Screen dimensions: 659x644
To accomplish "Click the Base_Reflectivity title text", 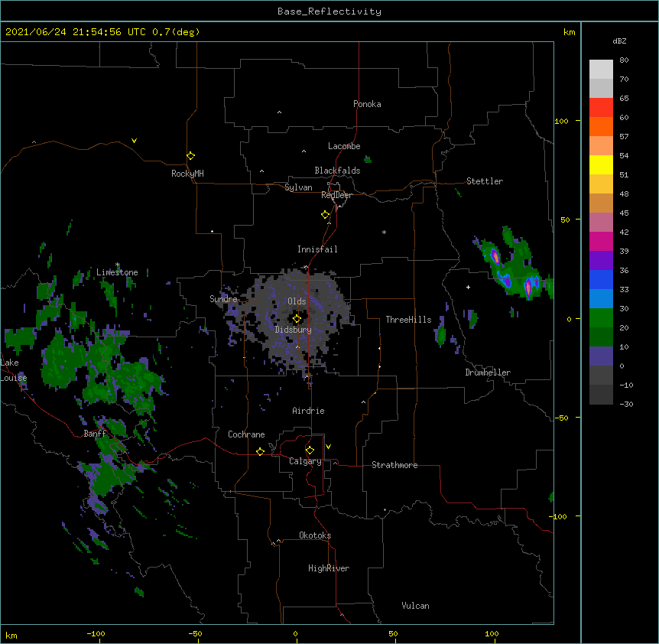I will [x=329, y=11].
